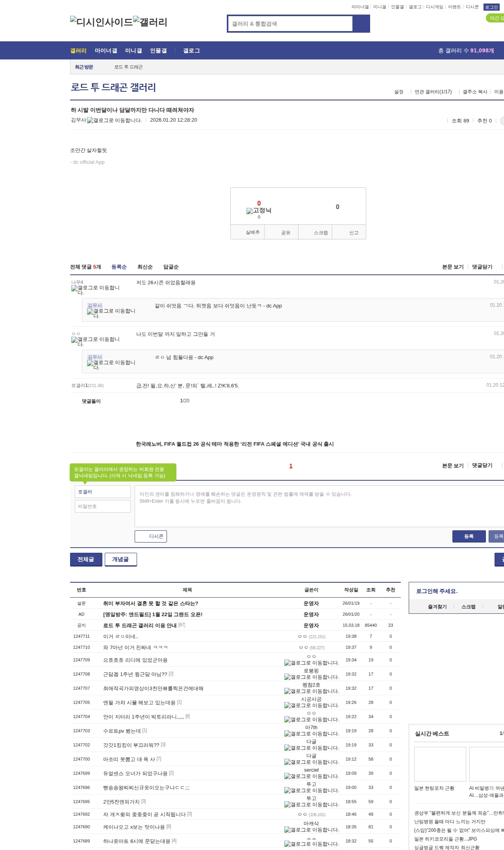Open the gallog icon next to 마7th
The image size is (504, 850).
pyautogui.click(x=287, y=734)
